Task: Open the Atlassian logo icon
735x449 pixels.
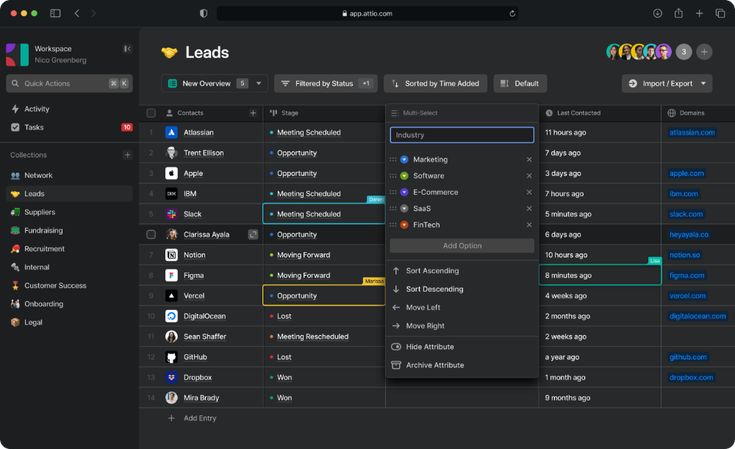Action: click(172, 133)
